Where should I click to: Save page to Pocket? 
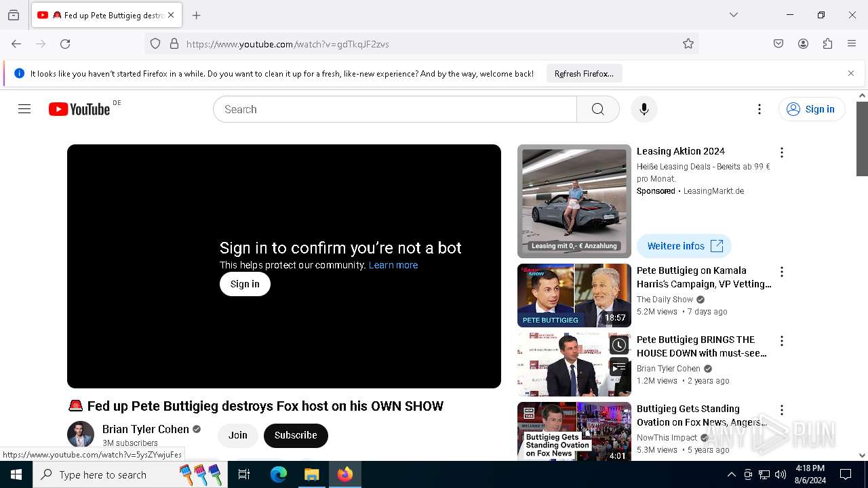point(778,44)
